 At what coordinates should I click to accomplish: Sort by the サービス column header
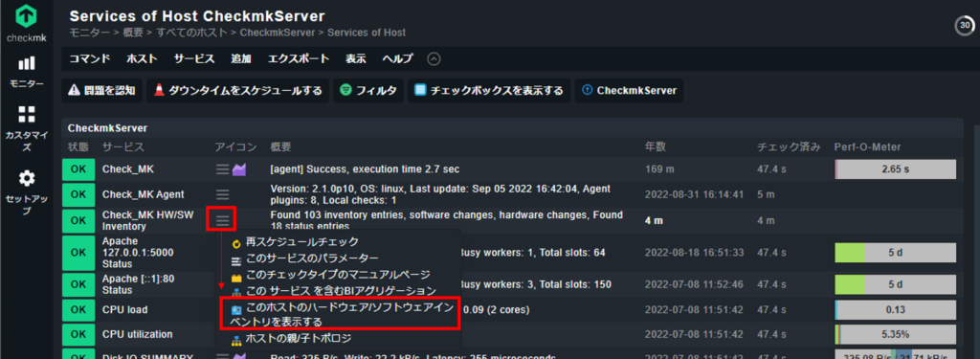(x=123, y=147)
